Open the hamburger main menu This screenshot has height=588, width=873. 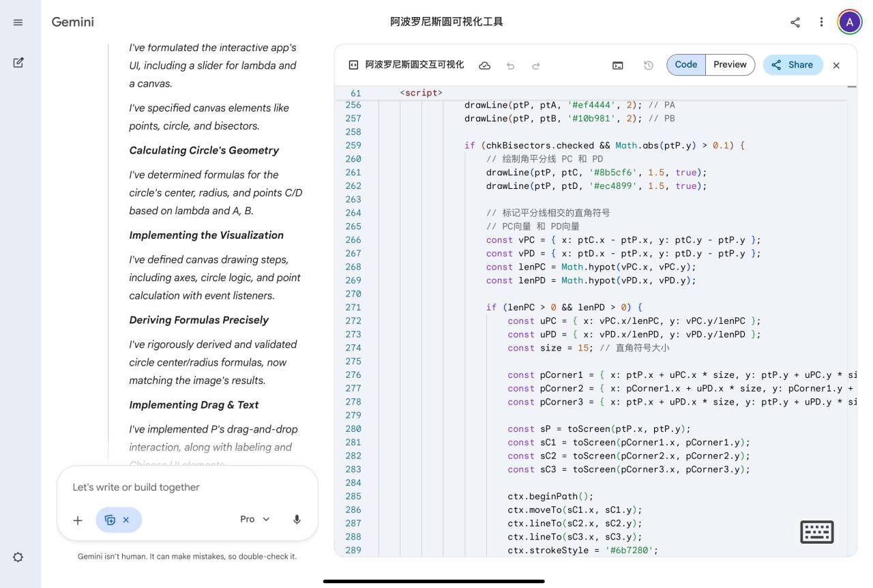click(x=18, y=23)
